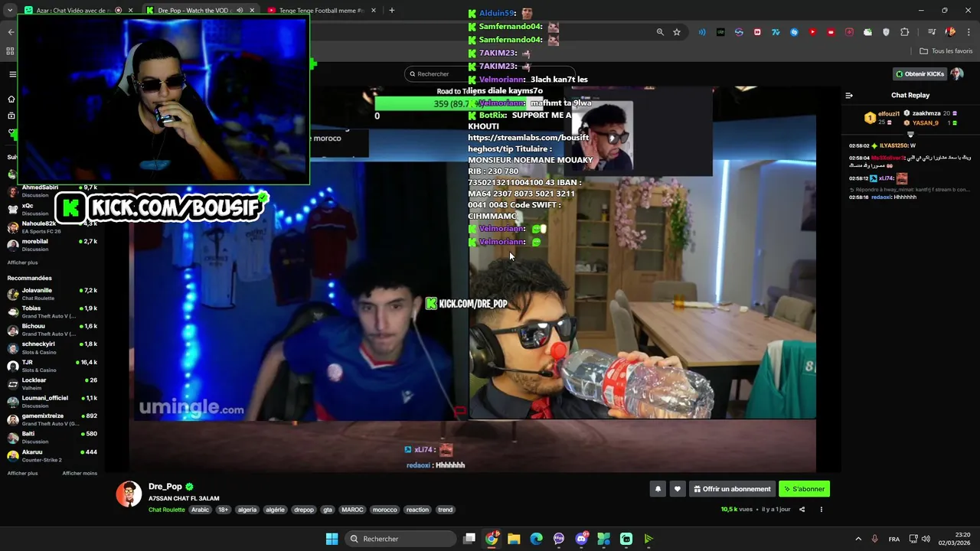Click the red YouTube extension icon
The width and height of the screenshot is (980, 551).
coord(812,32)
